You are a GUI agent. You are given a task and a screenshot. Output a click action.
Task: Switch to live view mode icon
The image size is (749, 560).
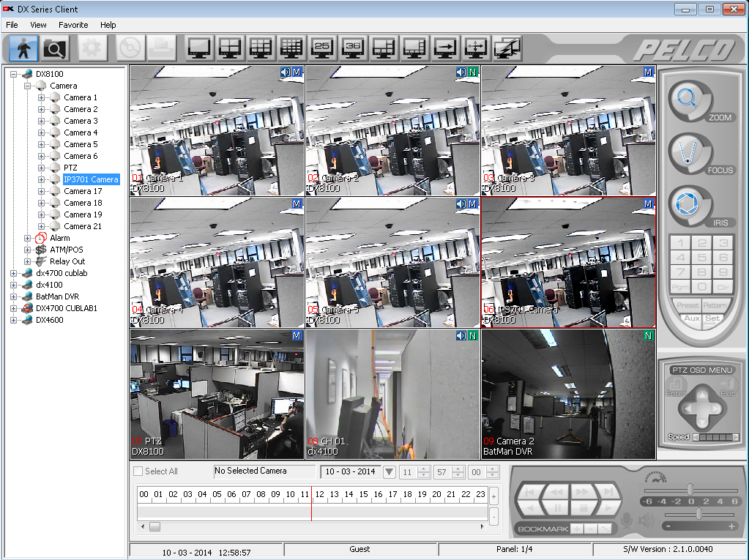click(23, 48)
